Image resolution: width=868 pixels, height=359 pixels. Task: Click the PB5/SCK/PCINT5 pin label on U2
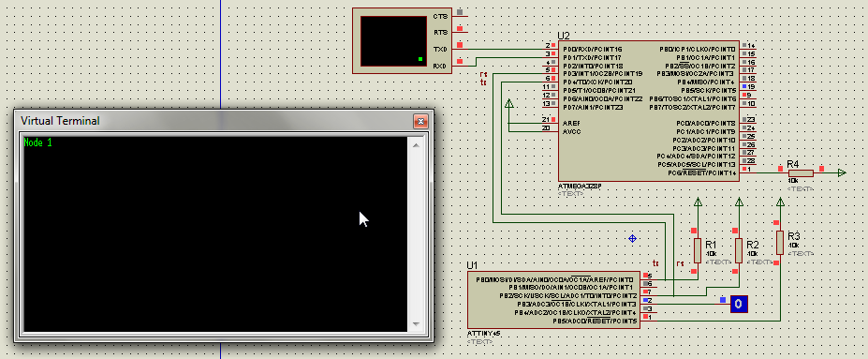point(708,90)
